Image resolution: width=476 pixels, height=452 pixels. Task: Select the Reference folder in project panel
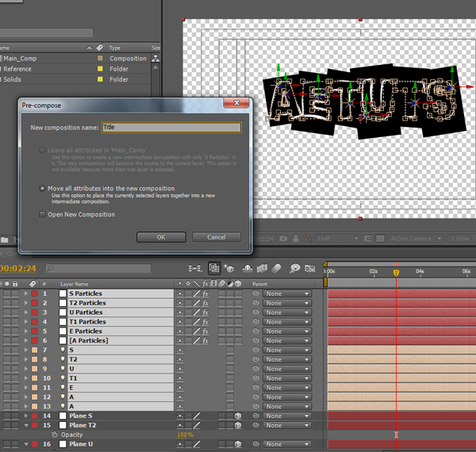coord(17,69)
